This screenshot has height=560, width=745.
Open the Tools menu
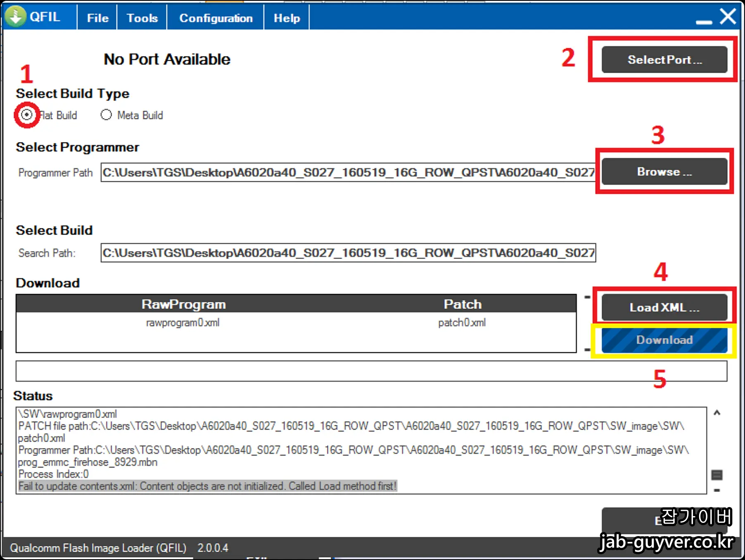(x=142, y=18)
